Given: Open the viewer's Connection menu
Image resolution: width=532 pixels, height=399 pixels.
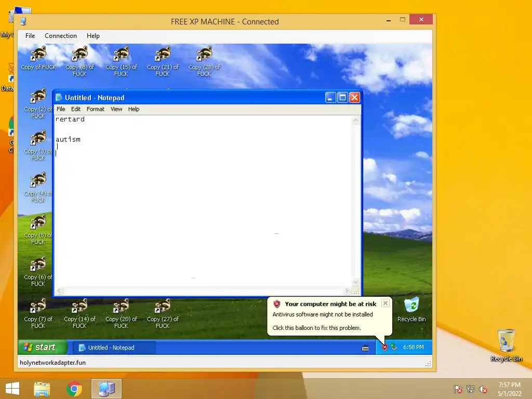Looking at the screenshot, I should pyautogui.click(x=61, y=36).
